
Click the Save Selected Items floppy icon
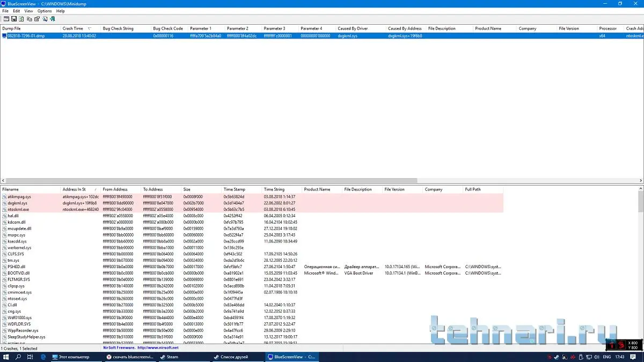coord(14,19)
